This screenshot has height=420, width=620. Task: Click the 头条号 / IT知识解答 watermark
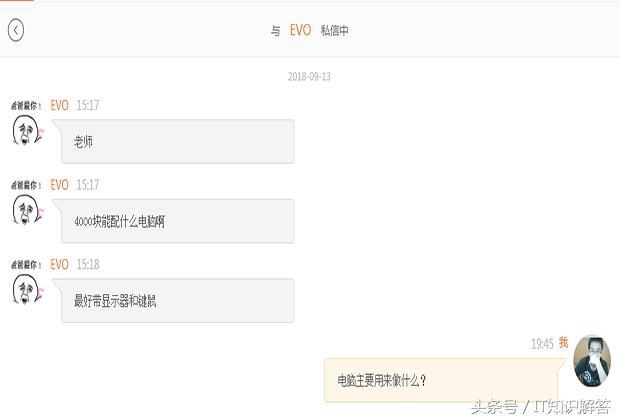(x=540, y=406)
